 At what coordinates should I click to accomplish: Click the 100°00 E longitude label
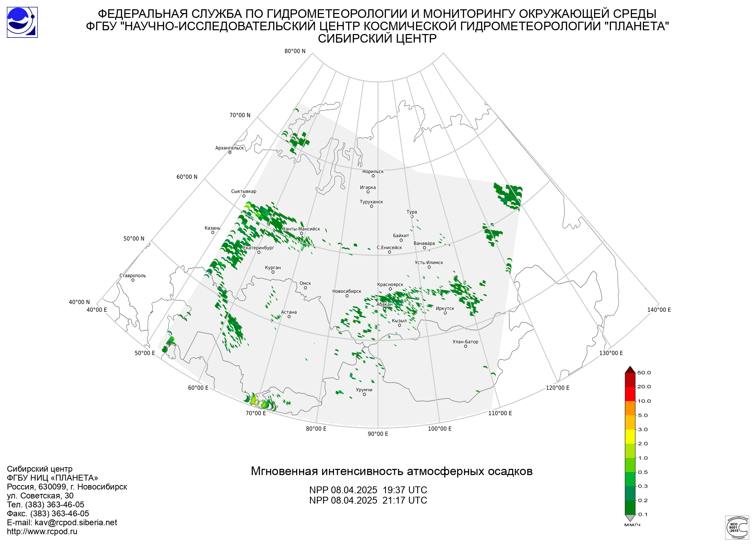pyautogui.click(x=440, y=429)
